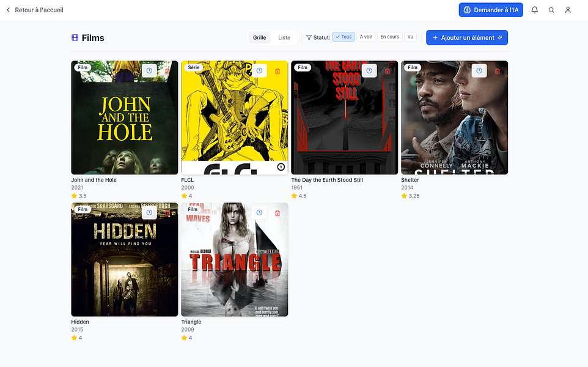Delete FLCL using its red trash icon
588x367 pixels.
click(x=277, y=71)
